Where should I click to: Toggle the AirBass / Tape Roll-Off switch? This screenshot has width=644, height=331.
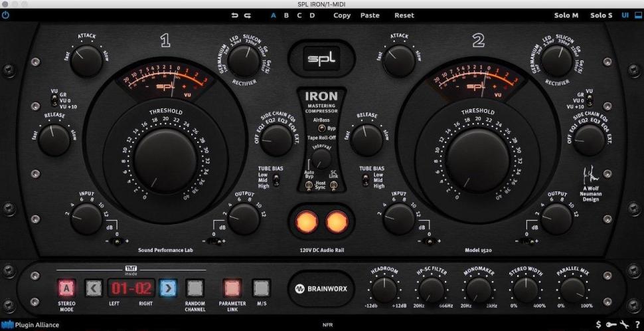point(322,128)
